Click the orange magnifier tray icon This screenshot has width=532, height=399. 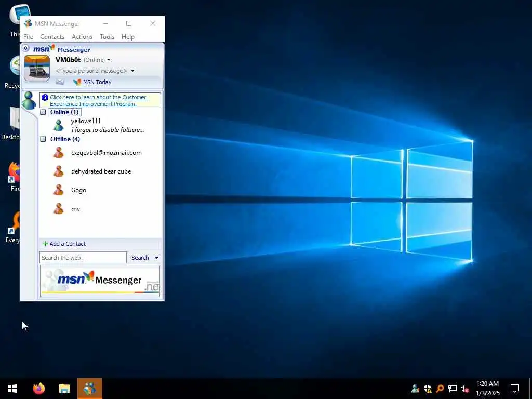tap(440, 389)
